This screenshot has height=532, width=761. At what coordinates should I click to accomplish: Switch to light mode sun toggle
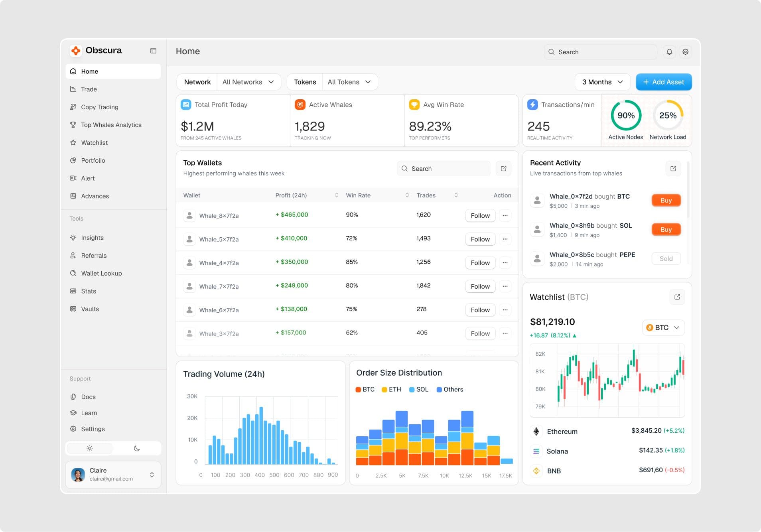click(x=90, y=448)
